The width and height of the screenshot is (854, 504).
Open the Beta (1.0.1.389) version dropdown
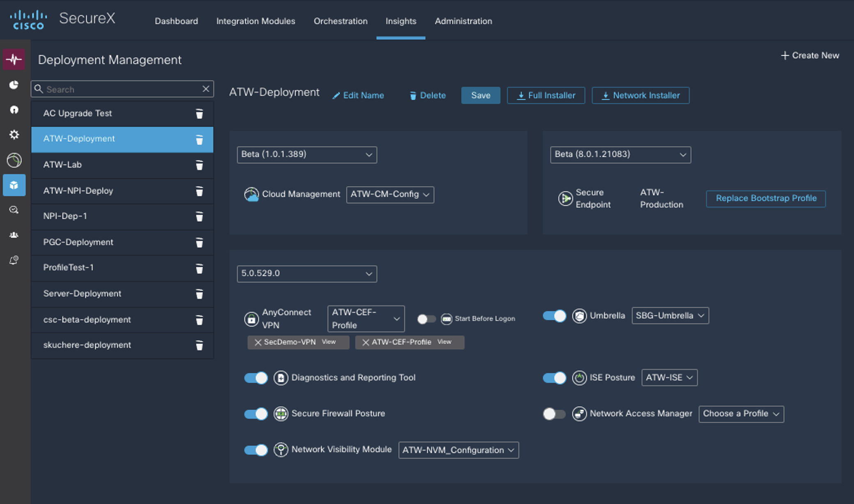click(x=307, y=155)
